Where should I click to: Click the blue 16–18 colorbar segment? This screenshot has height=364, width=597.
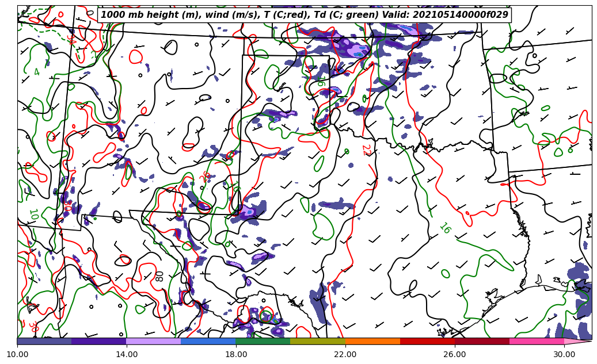tap(208, 341)
